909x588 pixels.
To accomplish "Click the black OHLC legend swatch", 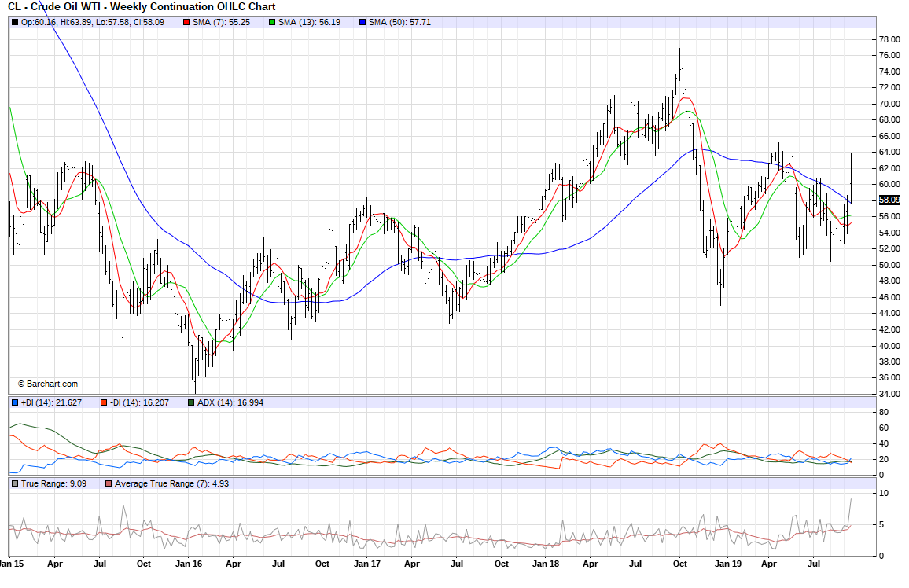I will [x=14, y=23].
